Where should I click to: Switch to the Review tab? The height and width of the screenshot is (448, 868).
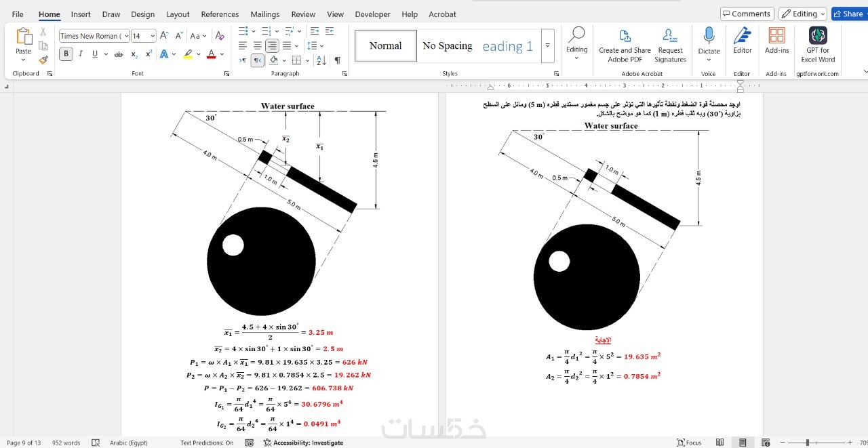[x=303, y=14]
